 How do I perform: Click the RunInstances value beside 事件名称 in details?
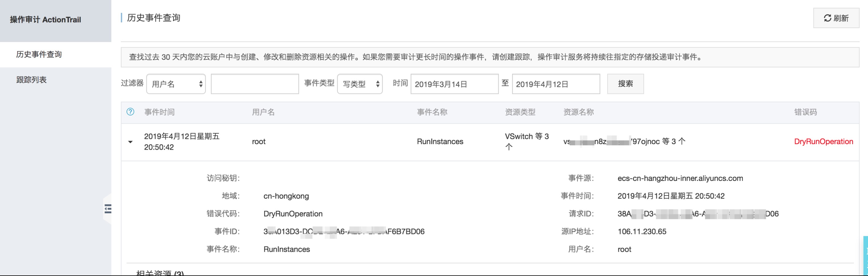coord(287,249)
